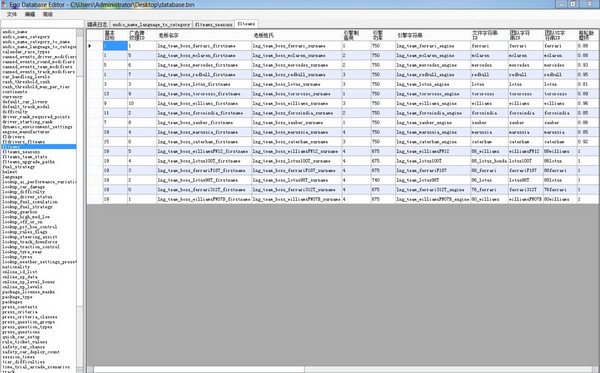Image resolution: width=600 pixels, height=373 pixels.
Task: Switch to the audio_name_language_to_category tab
Action: 151,24
